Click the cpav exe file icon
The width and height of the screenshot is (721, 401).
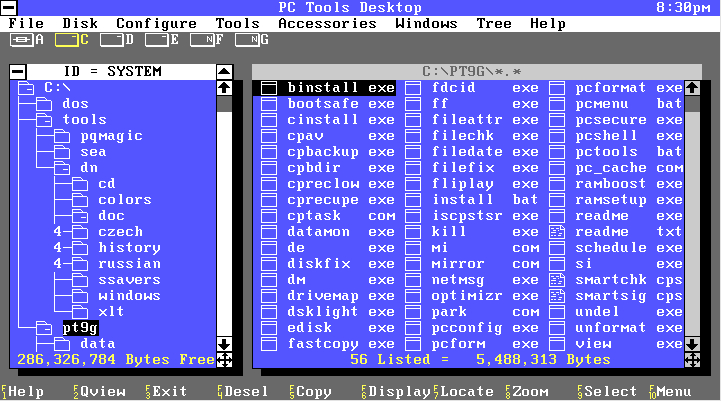269,136
